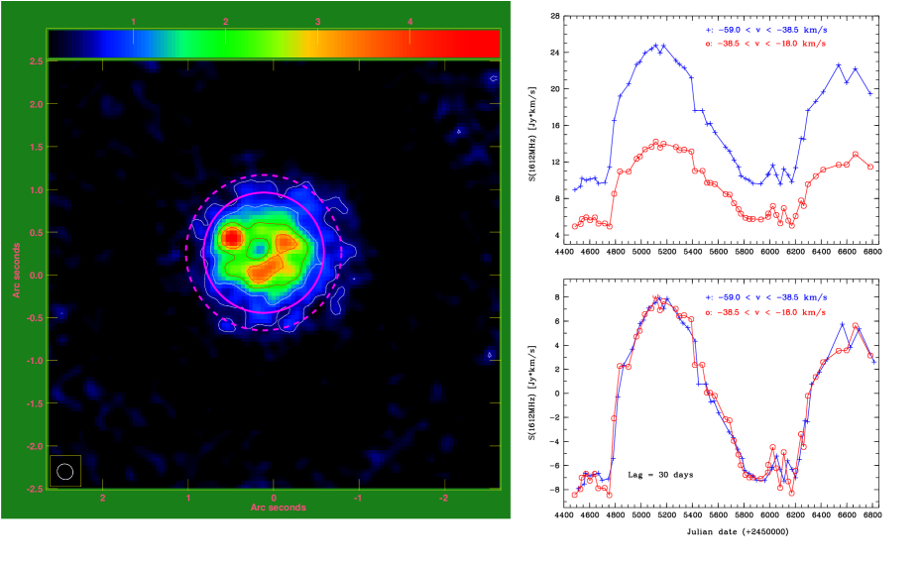Click the '2' tick label above the color bar
The height and width of the screenshot is (566, 924).
click(x=226, y=22)
